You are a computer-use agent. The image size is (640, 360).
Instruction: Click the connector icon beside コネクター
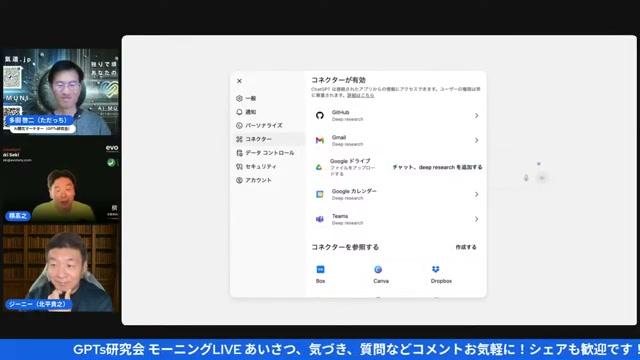(x=239, y=139)
